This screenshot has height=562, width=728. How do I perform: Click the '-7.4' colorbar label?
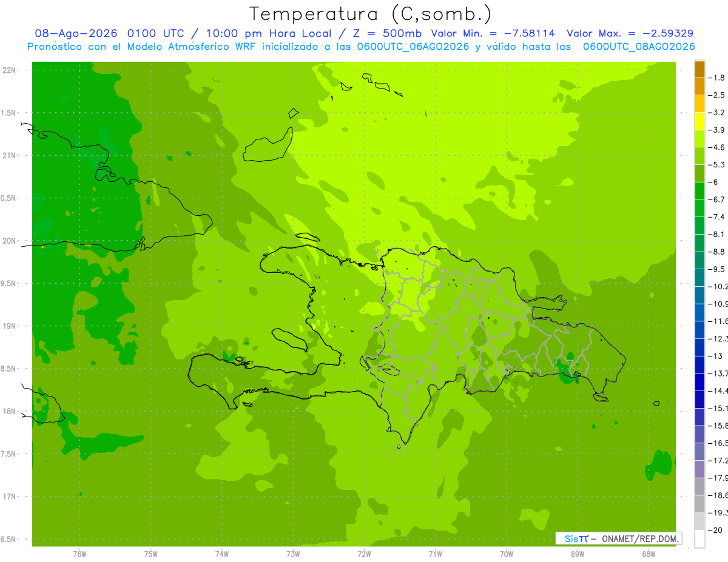[x=716, y=217]
